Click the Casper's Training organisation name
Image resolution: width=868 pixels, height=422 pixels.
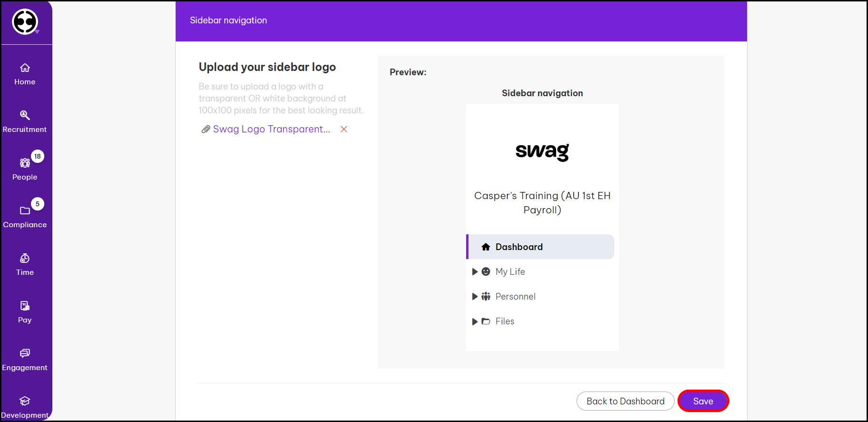[542, 202]
